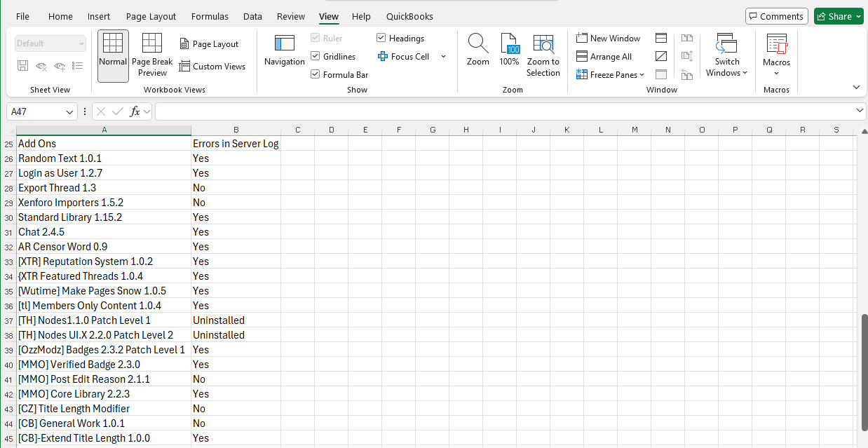Open the Navigation pane

[x=285, y=50]
